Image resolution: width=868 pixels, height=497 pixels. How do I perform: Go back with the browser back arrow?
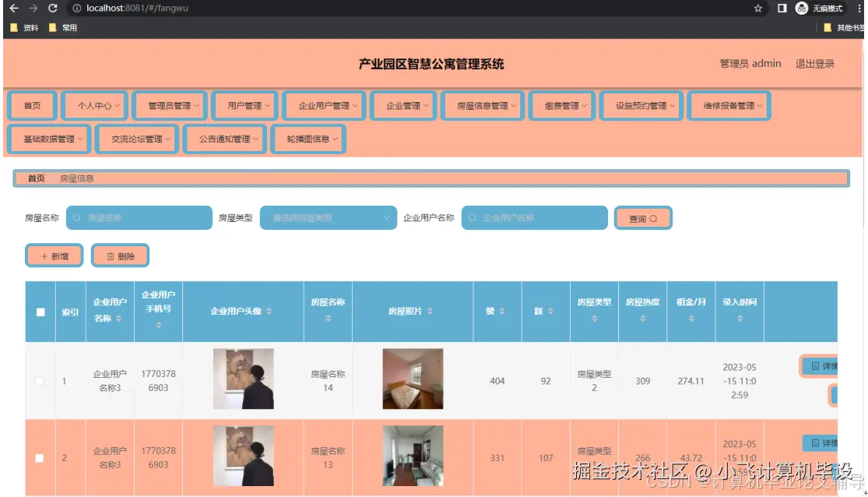(14, 8)
